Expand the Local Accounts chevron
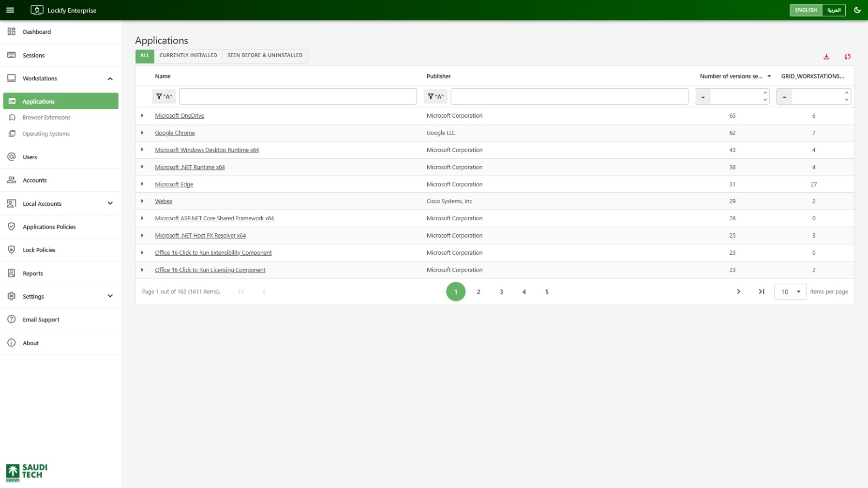This screenshot has width=868, height=488. click(110, 203)
